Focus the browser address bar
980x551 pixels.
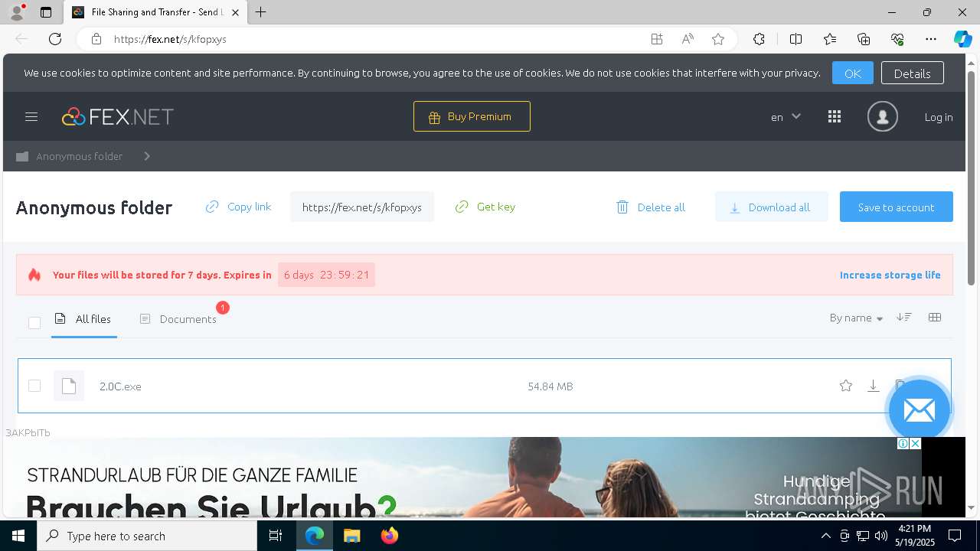coord(375,39)
